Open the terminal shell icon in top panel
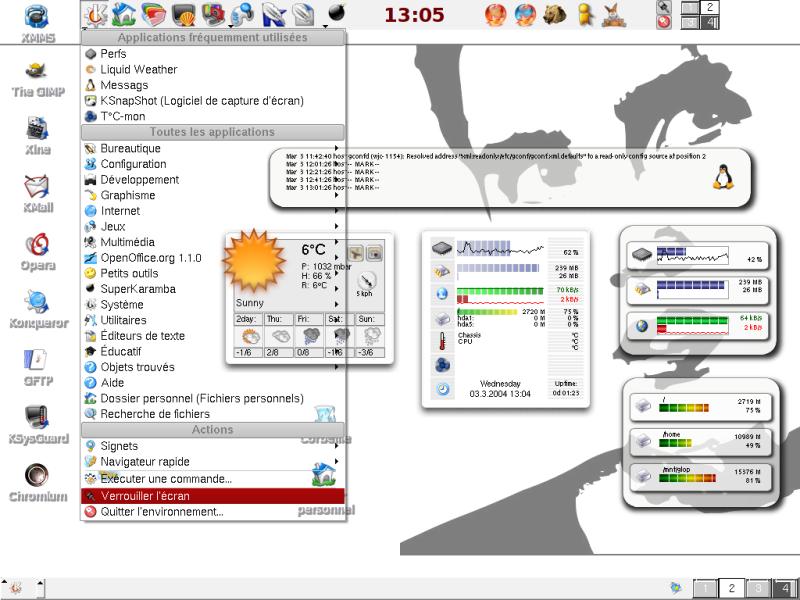 click(x=184, y=14)
